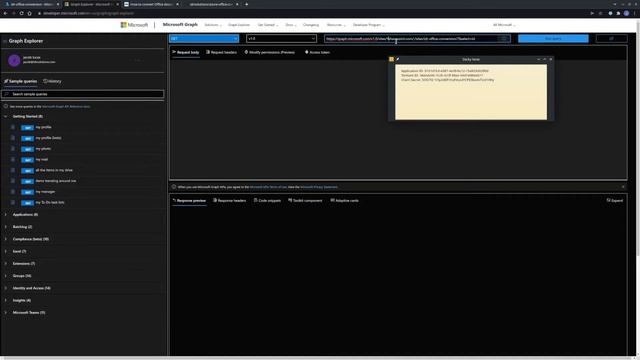Viewport: 640px width, 360px height.
Task: Close the Graph Explorer browser tab
Action: [x=118, y=4]
